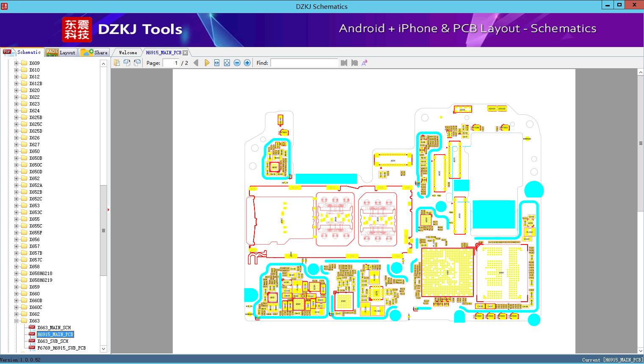Click the X610 folder icon
The width and height of the screenshot is (644, 364).
24,70
